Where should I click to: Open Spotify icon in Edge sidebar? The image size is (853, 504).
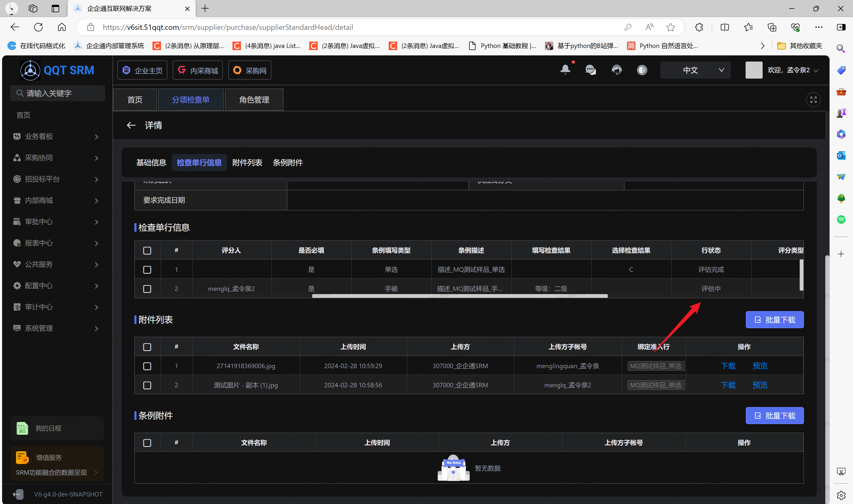pos(841,220)
